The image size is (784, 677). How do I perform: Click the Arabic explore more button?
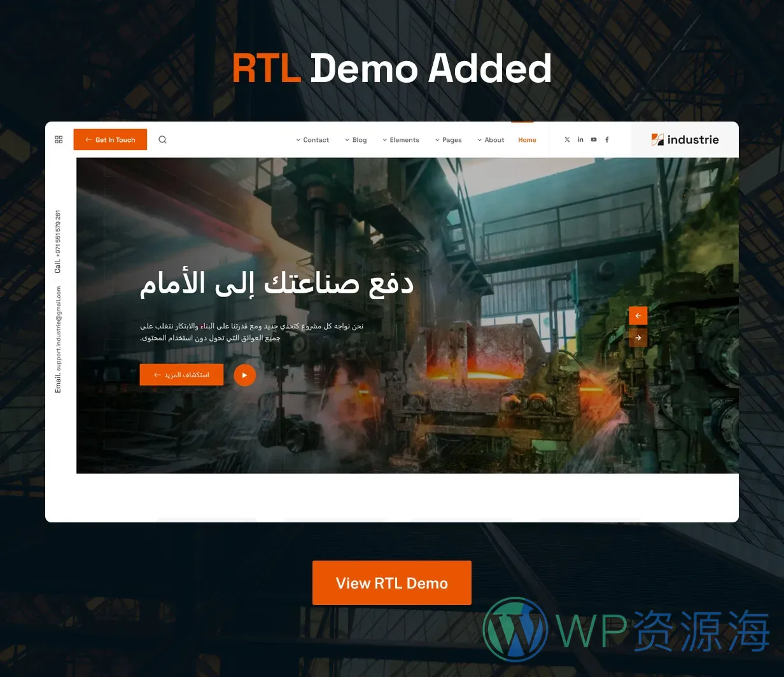pos(181,375)
